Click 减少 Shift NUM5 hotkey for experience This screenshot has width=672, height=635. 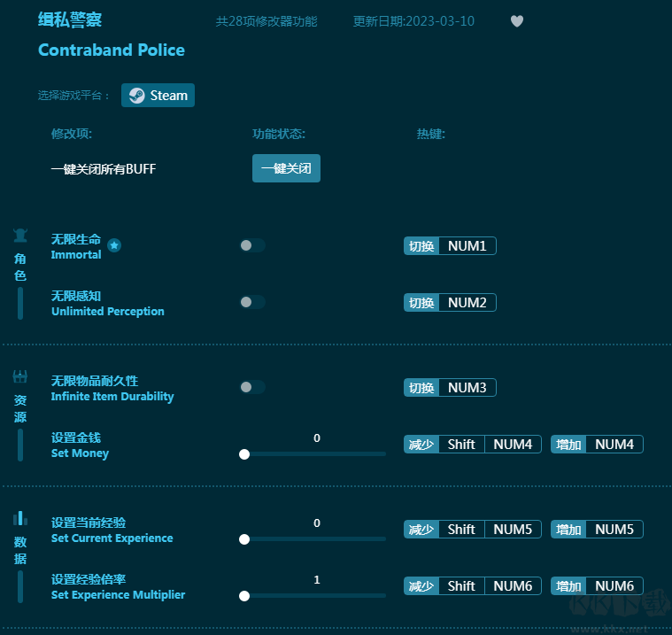click(x=472, y=529)
